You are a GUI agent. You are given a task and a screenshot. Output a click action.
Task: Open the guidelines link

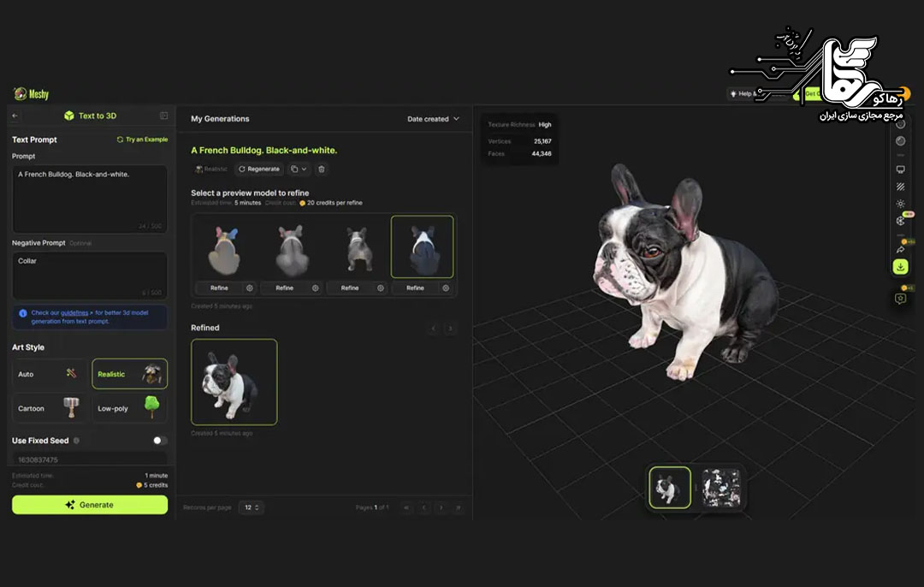(74, 313)
